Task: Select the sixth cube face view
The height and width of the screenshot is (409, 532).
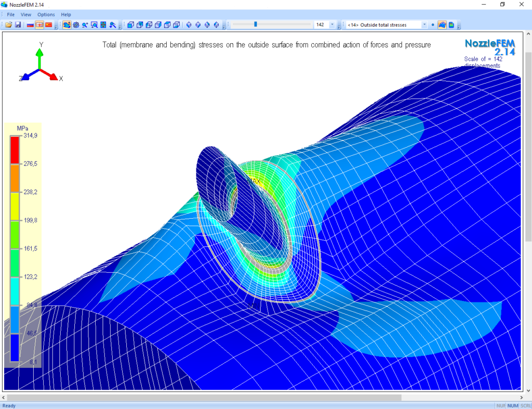Action: click(177, 25)
